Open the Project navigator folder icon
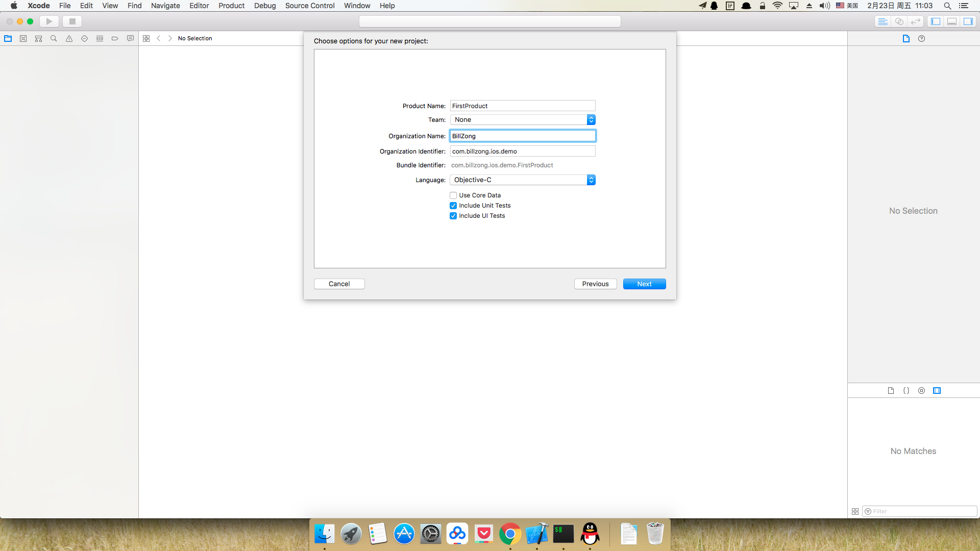980x551 pixels. tap(8, 38)
